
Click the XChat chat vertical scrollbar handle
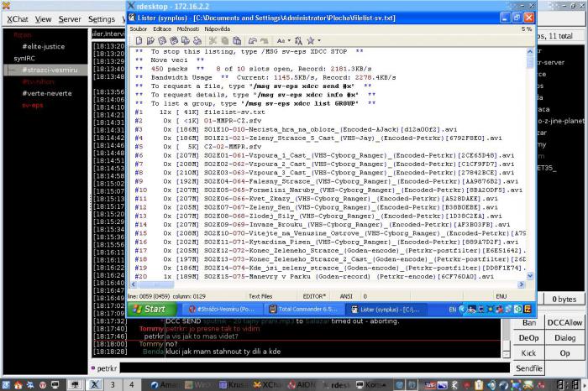click(x=506, y=345)
